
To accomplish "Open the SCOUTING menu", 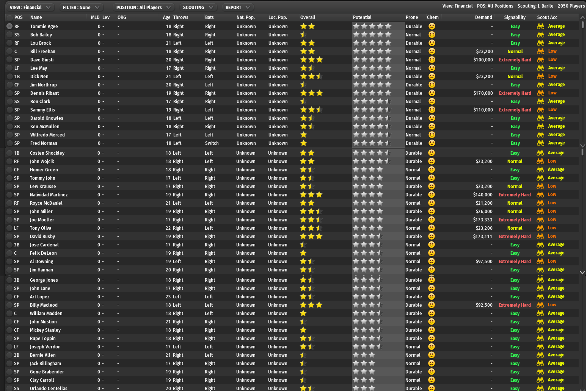I will (x=198, y=8).
